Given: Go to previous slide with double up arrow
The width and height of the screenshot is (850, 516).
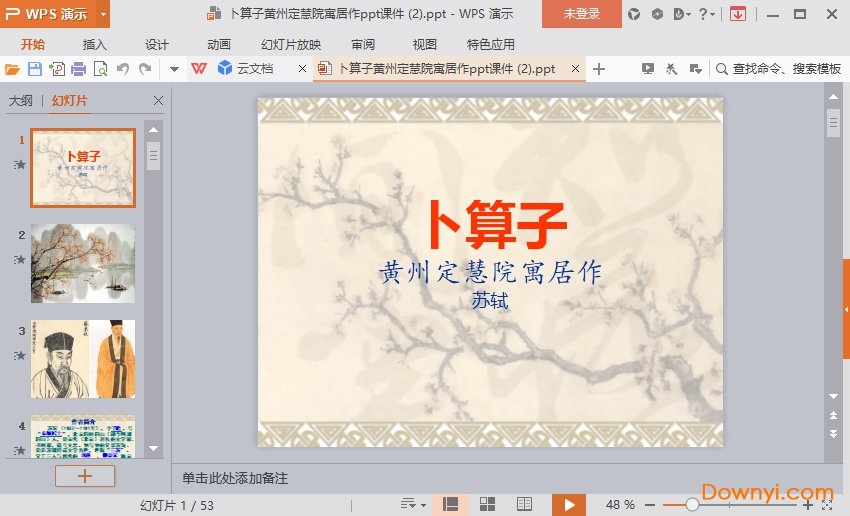Looking at the screenshot, I should tap(833, 415).
